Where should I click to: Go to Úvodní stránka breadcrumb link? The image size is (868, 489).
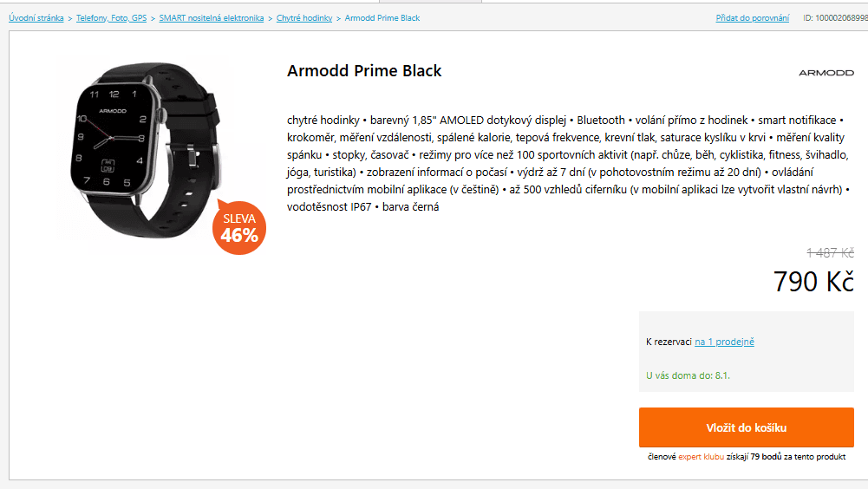[x=36, y=18]
